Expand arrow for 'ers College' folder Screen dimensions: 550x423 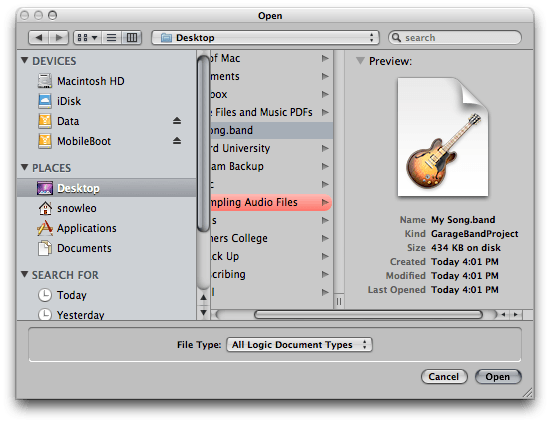point(325,239)
